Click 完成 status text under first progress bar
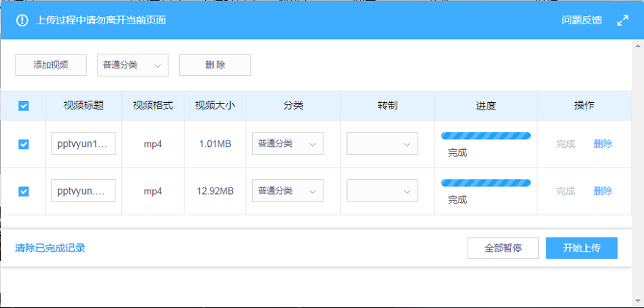Viewport: 644px width, 308px height. pyautogui.click(x=457, y=153)
